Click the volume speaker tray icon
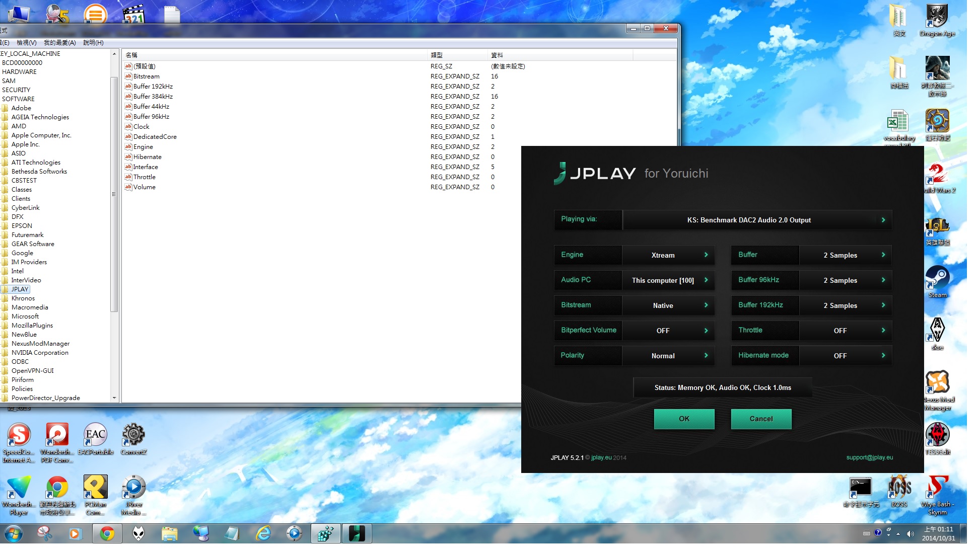Image resolution: width=980 pixels, height=551 pixels. pyautogui.click(x=910, y=534)
